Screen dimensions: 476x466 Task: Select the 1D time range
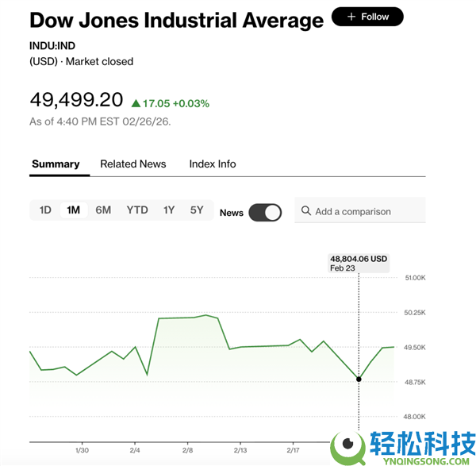pos(45,210)
